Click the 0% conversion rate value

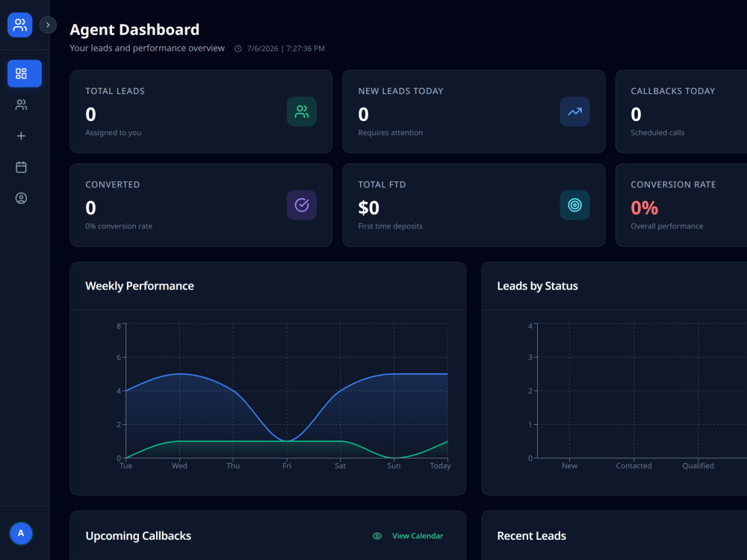[x=644, y=208]
